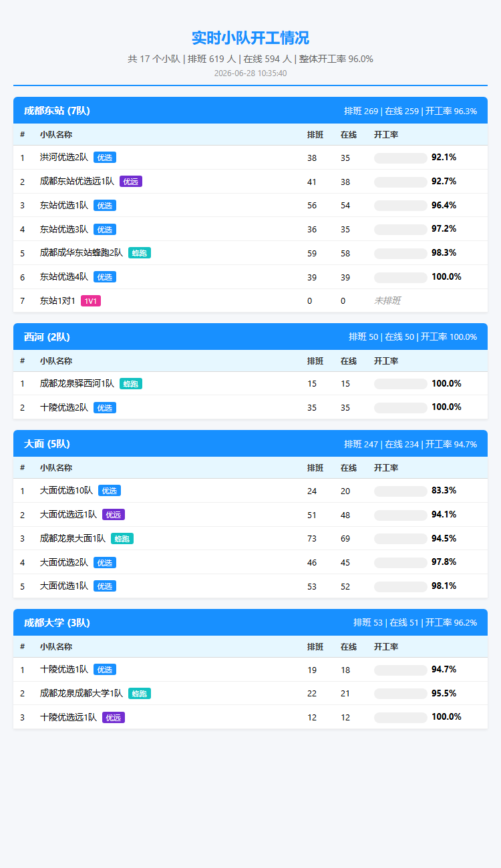Viewport: 501px width, 868px height.
Task: Click the 蜂跑 badge beside 成都龙泉驿西河1队
Action: 131,384
